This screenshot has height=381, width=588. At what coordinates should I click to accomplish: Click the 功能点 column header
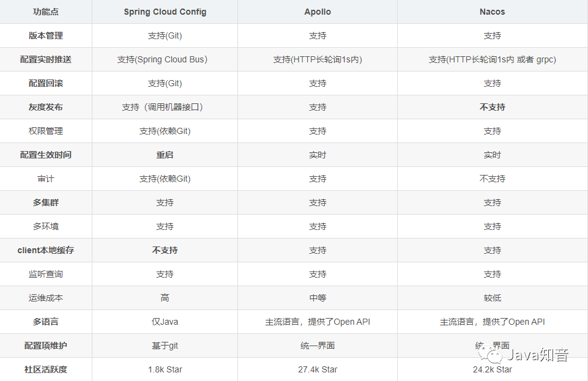[x=46, y=12]
